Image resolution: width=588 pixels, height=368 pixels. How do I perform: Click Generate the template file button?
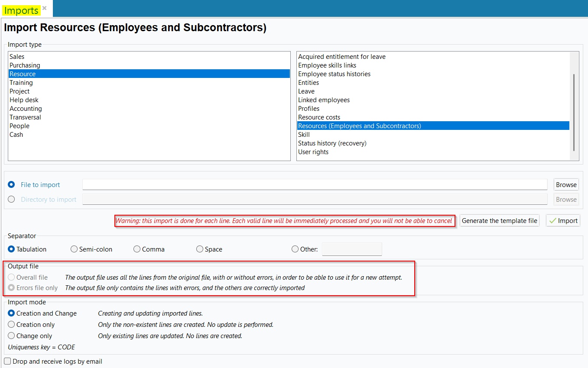click(x=499, y=221)
